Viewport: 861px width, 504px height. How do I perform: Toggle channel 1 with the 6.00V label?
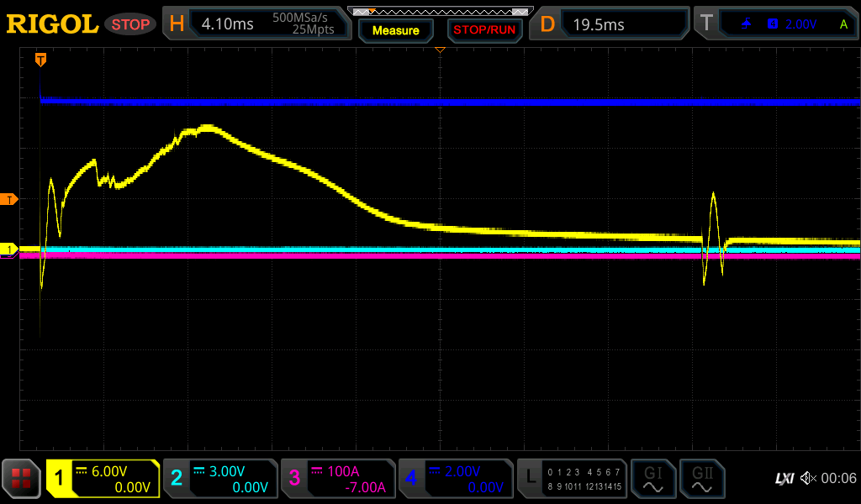(103, 479)
